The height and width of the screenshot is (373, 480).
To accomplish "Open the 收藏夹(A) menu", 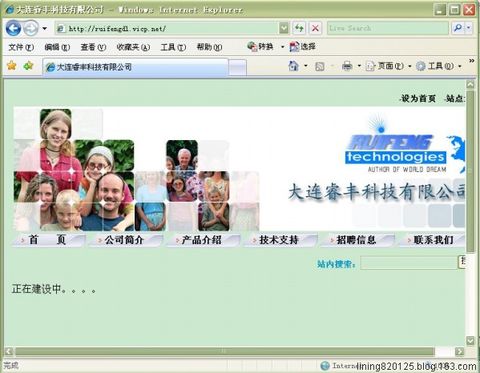I will (133, 47).
